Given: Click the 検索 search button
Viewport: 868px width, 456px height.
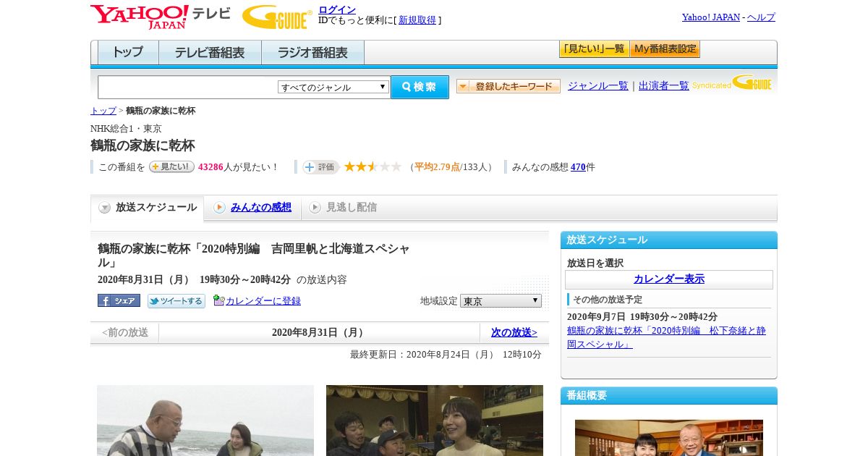Looking at the screenshot, I should (x=420, y=87).
